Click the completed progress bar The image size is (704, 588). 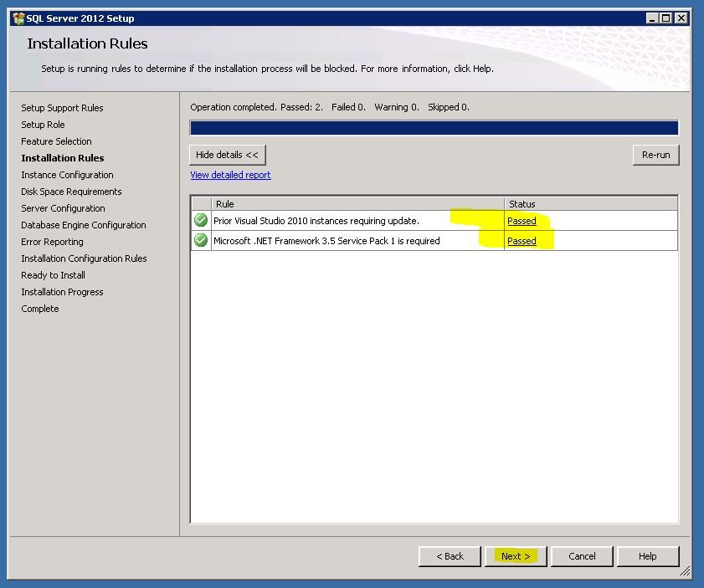click(434, 128)
